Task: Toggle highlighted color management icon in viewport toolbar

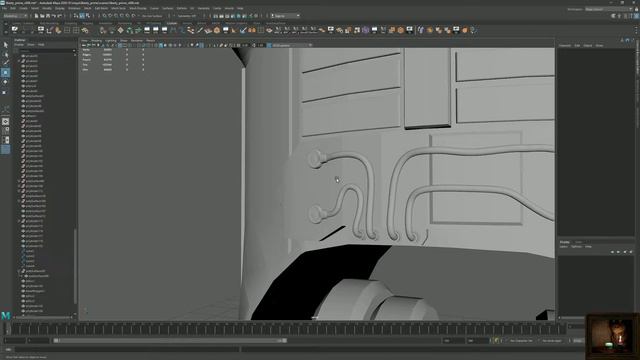Action: coord(269,45)
